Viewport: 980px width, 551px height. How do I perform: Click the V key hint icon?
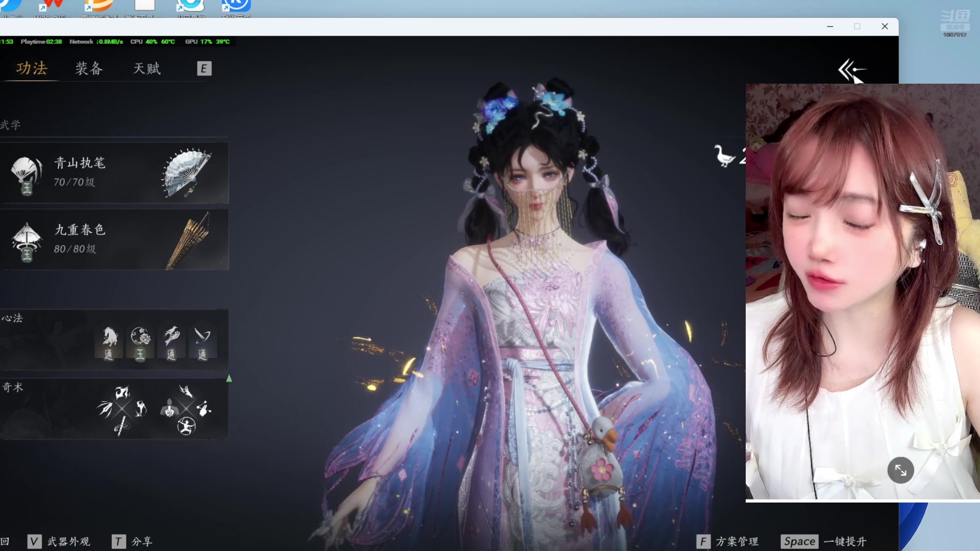point(34,541)
